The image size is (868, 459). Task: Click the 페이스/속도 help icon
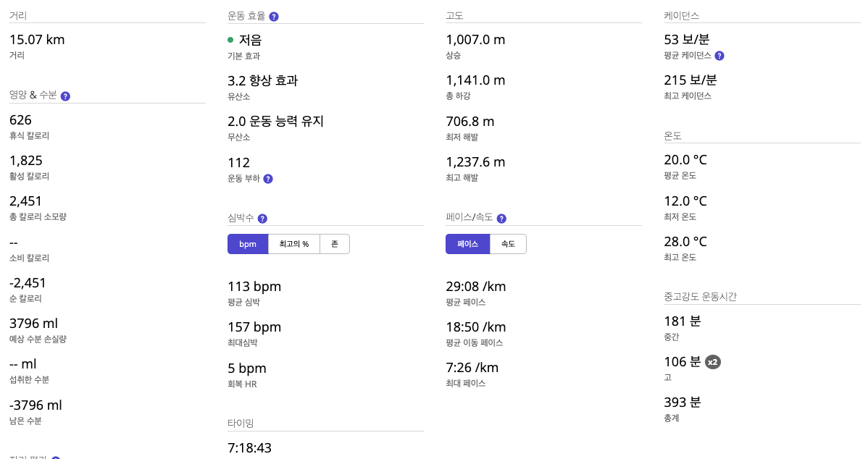501,218
